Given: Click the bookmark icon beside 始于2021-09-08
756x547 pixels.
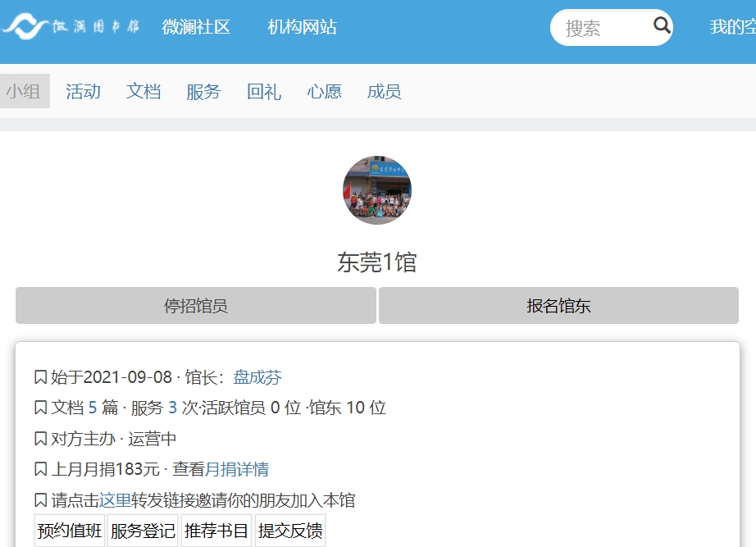Looking at the screenshot, I should click(x=40, y=377).
